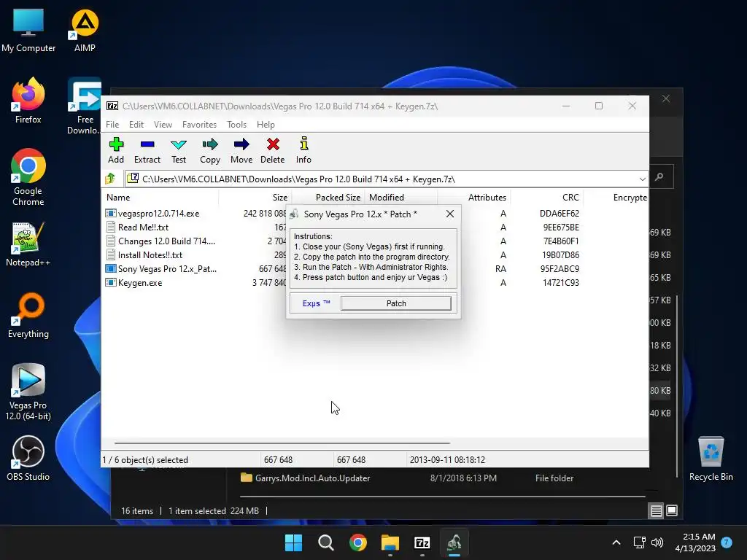Sort by the Size column header

click(255, 197)
